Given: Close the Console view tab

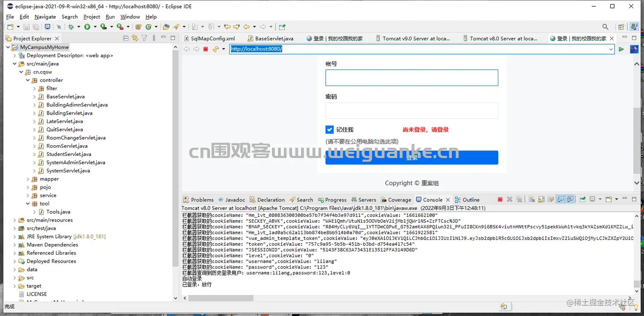Looking at the screenshot, I should point(448,200).
